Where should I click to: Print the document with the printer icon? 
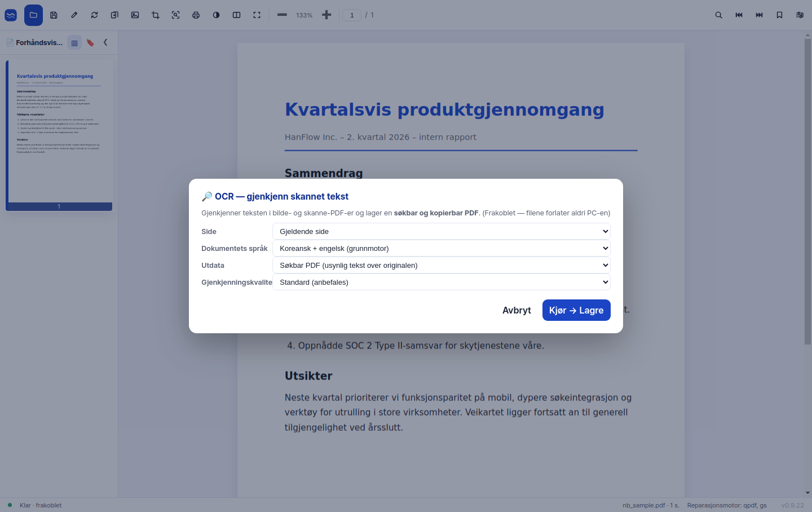196,15
